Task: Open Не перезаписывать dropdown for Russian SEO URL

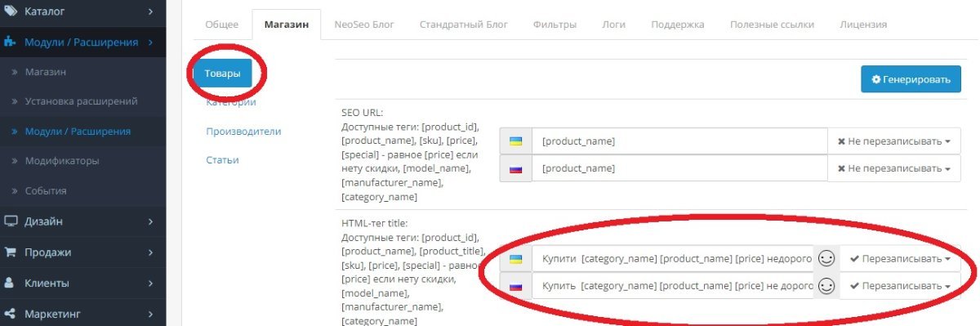Action: click(894, 169)
